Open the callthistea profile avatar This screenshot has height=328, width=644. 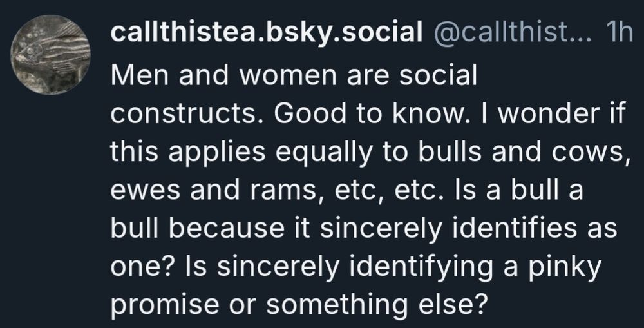tap(53, 55)
